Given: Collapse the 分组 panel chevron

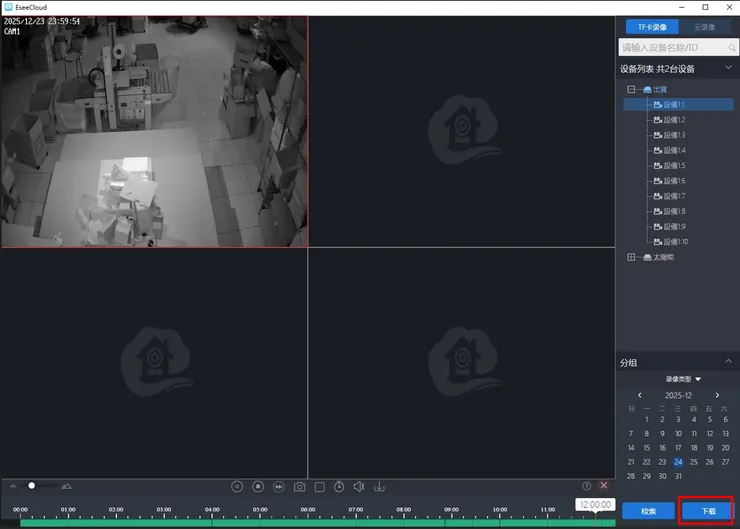Looking at the screenshot, I should pyautogui.click(x=728, y=361).
